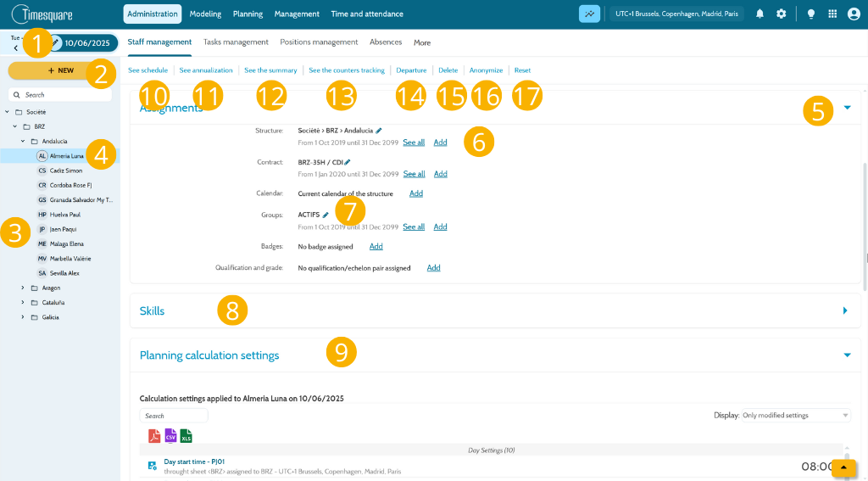Collapse the Planning calculation settings section
This screenshot has width=868, height=481.
(847, 355)
